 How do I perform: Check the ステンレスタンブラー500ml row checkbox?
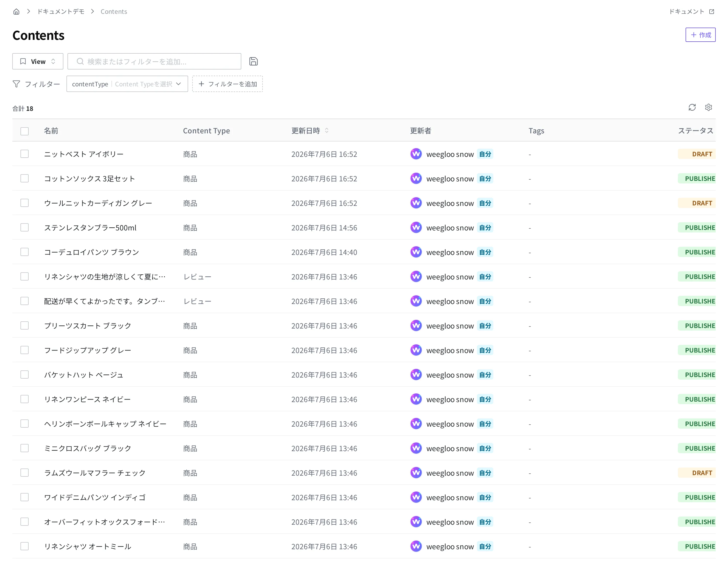click(24, 228)
